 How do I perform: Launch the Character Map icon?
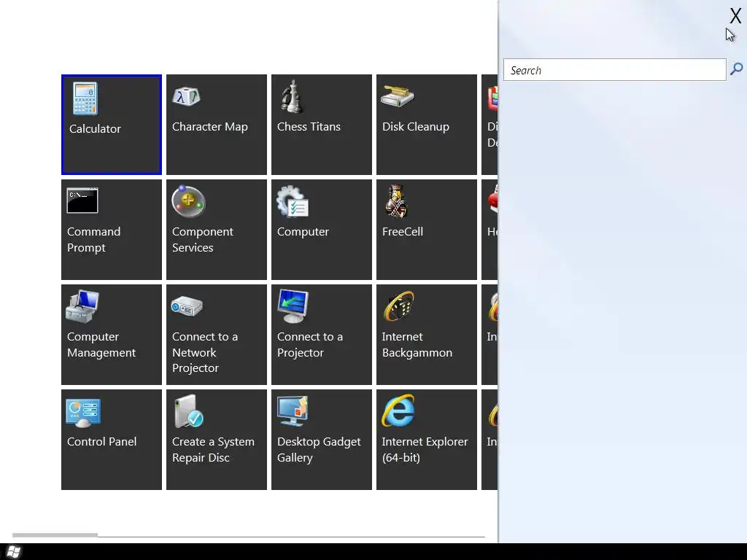[x=186, y=97]
